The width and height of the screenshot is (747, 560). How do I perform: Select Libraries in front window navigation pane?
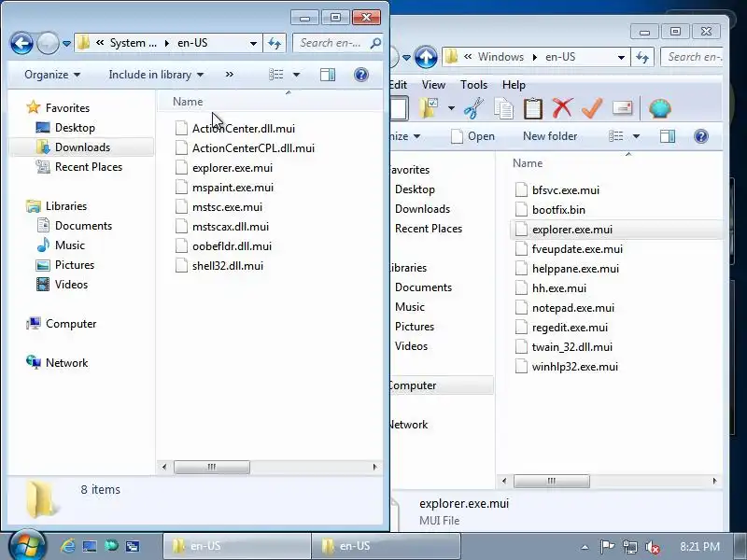tap(65, 206)
